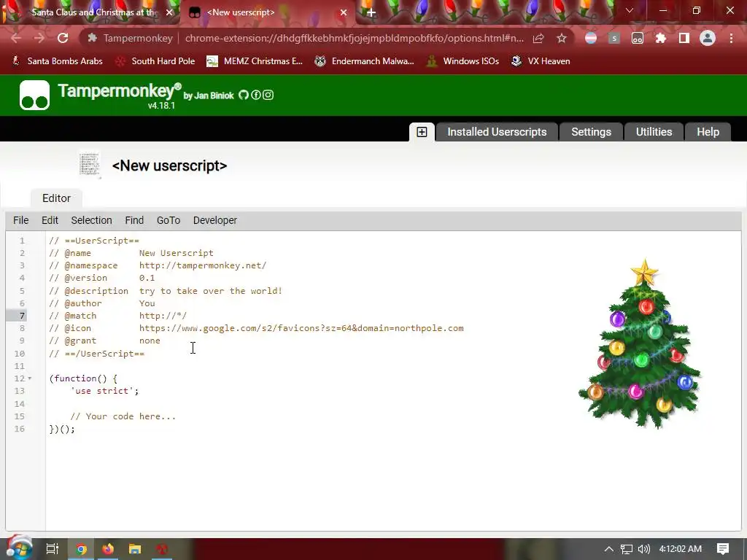The image size is (747, 560).
Task: Click the Tampermonkey logo in header
Action: tap(34, 96)
